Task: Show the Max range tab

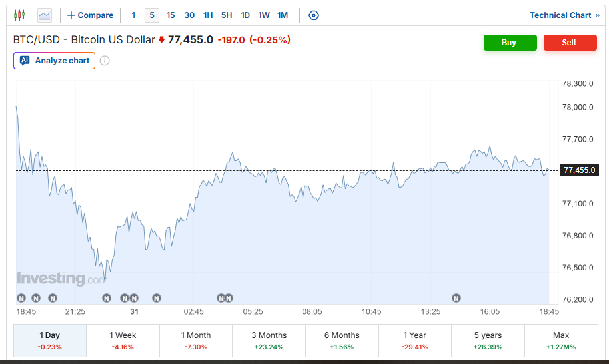Action: (561, 341)
